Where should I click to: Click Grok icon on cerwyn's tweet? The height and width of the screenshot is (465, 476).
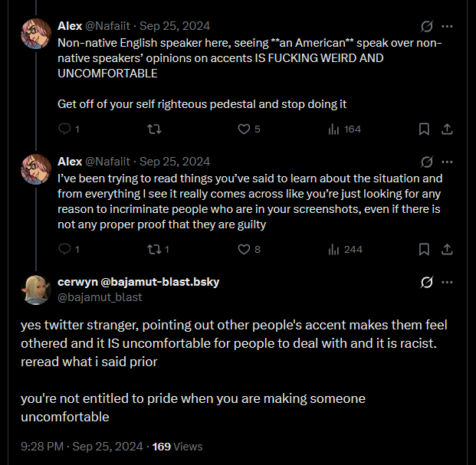click(x=427, y=282)
